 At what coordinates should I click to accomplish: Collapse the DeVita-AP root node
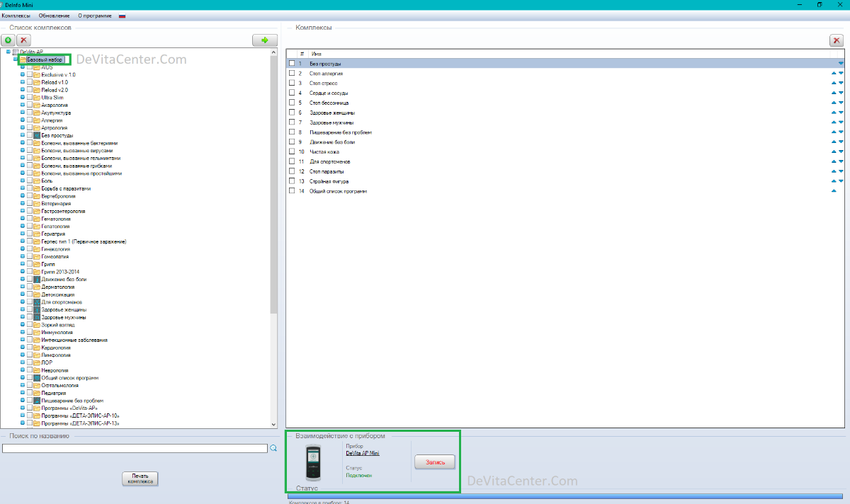click(8, 52)
